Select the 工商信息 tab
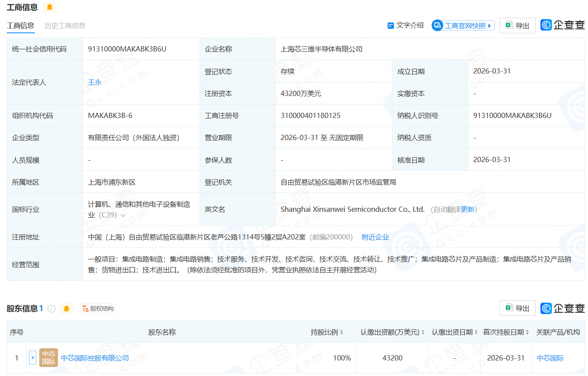The height and width of the screenshot is (376, 588). pos(20,25)
